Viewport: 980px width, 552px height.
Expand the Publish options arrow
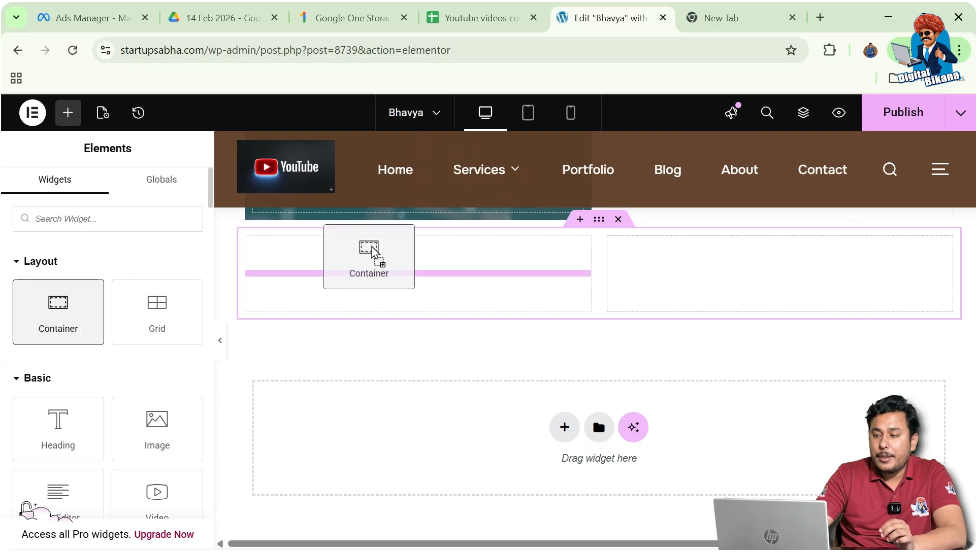(x=961, y=113)
